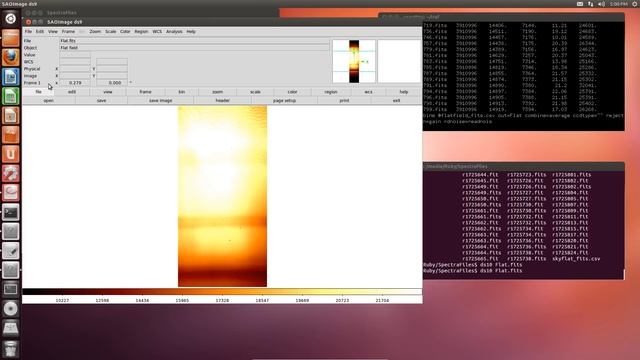The width and height of the screenshot is (640, 360).
Task: Click skyflat_flts.csv in lower terminal listing
Action: tap(576, 259)
